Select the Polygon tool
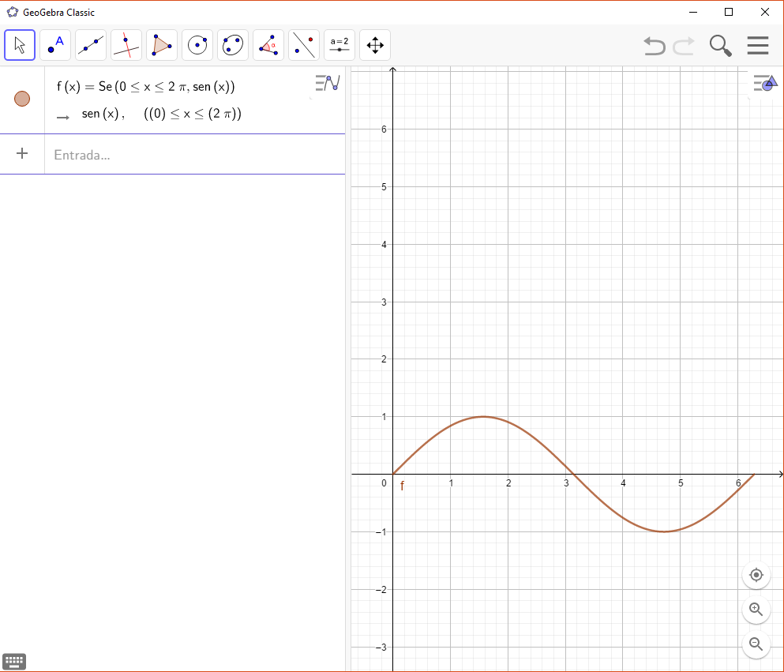This screenshot has height=672, width=784. click(x=162, y=45)
